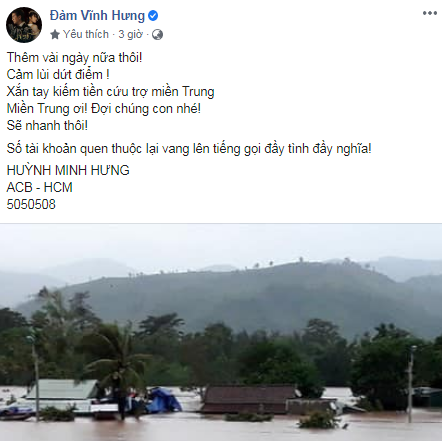Open the flooded village photo
Image resolution: width=442 pixels, height=441 pixels.
[x=221, y=332]
